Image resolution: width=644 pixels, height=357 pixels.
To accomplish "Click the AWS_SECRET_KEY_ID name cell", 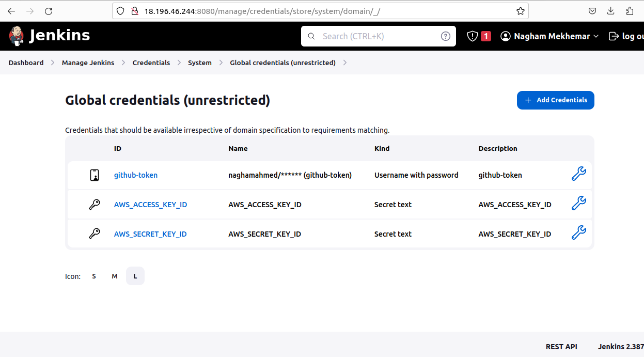I will (x=264, y=234).
